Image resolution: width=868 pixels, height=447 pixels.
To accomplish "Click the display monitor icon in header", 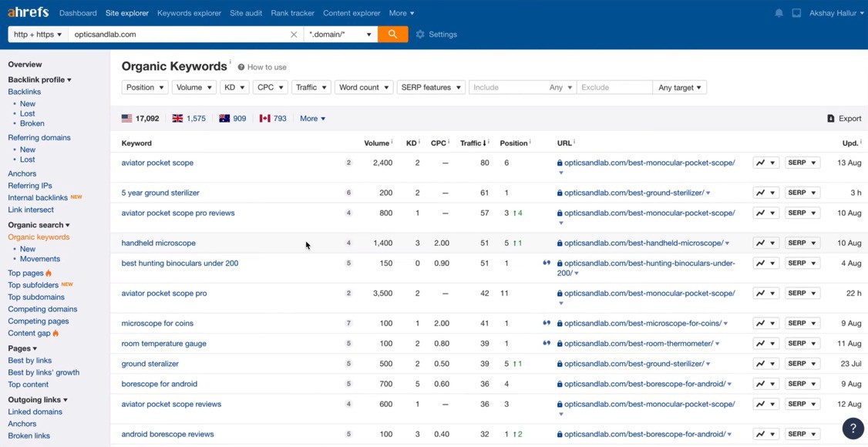I will pos(796,13).
